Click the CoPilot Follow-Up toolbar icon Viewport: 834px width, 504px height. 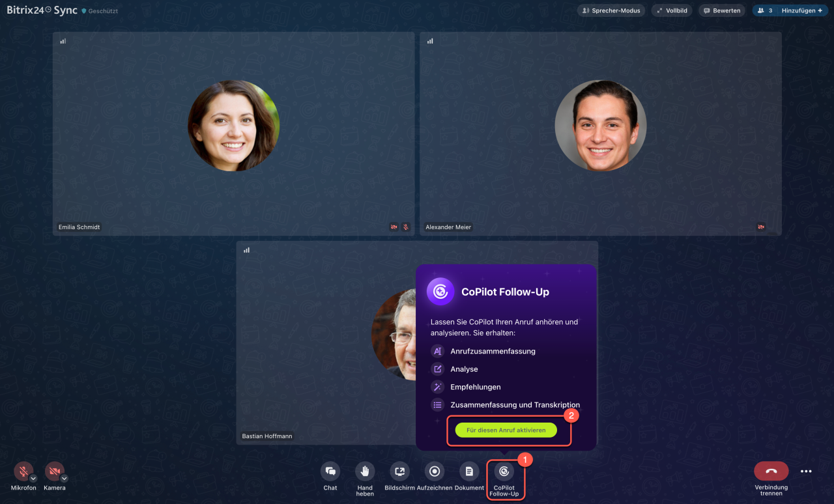504,471
